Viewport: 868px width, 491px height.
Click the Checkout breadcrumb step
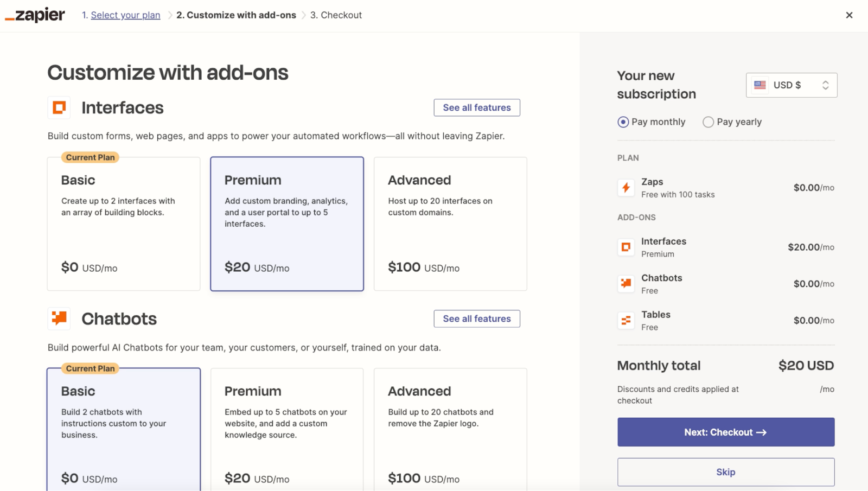(x=336, y=15)
